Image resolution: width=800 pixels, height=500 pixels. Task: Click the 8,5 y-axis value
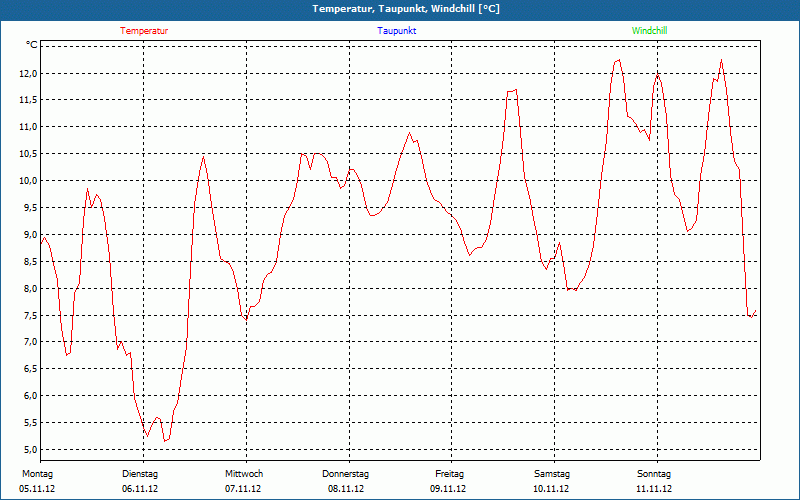[x=30, y=261]
